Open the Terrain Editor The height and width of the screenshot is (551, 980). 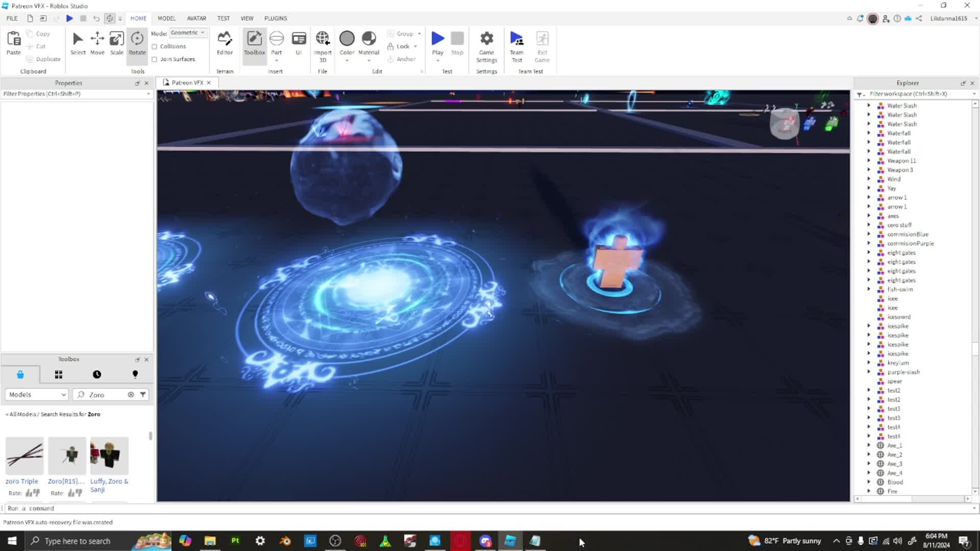(x=225, y=43)
